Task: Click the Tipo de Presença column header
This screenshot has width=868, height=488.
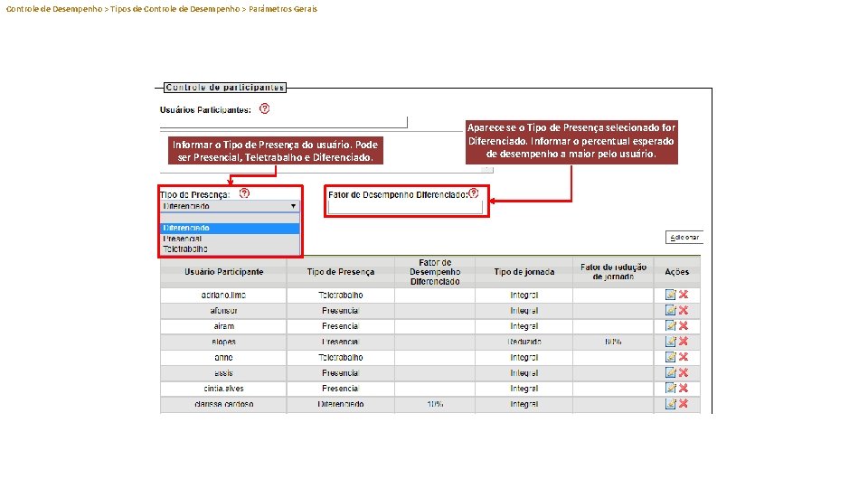Action: click(x=341, y=272)
